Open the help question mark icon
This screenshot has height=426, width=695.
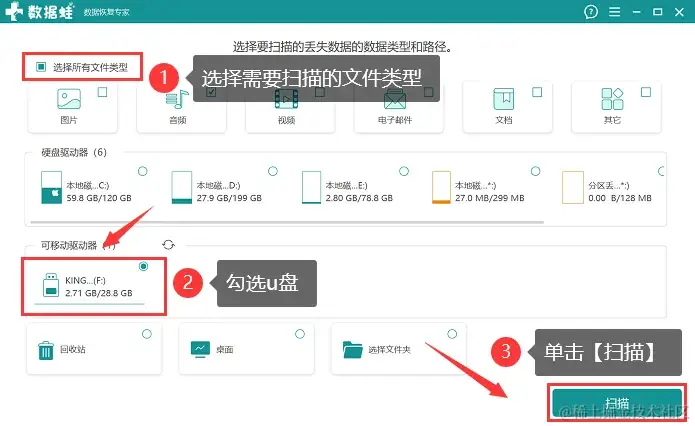tap(591, 12)
